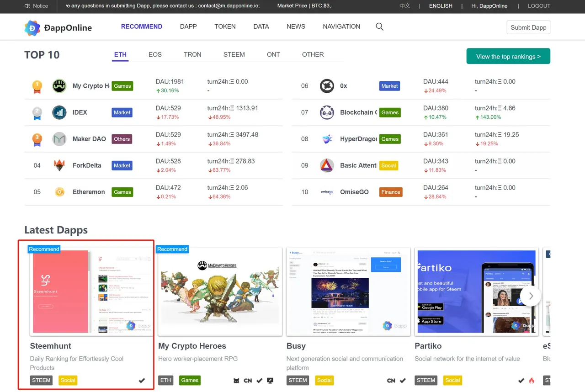
Task: Click the ForkDelta fox icon
Action: [x=59, y=165]
